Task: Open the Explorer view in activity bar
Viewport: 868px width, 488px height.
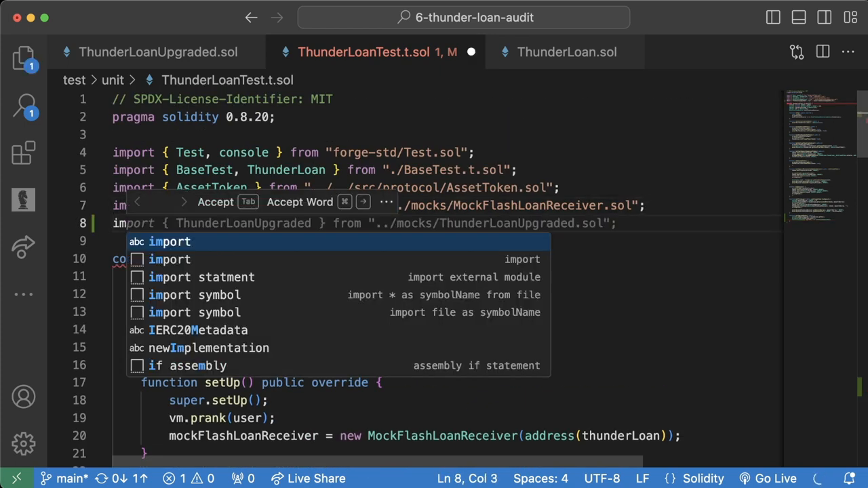Action: click(24, 58)
